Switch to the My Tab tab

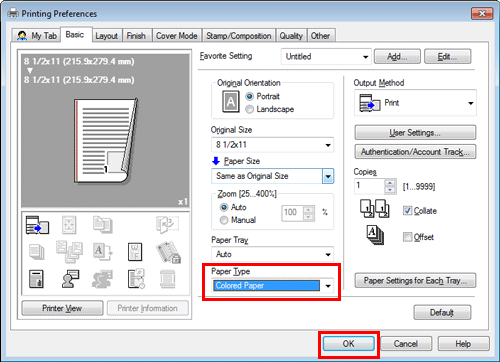click(x=37, y=36)
